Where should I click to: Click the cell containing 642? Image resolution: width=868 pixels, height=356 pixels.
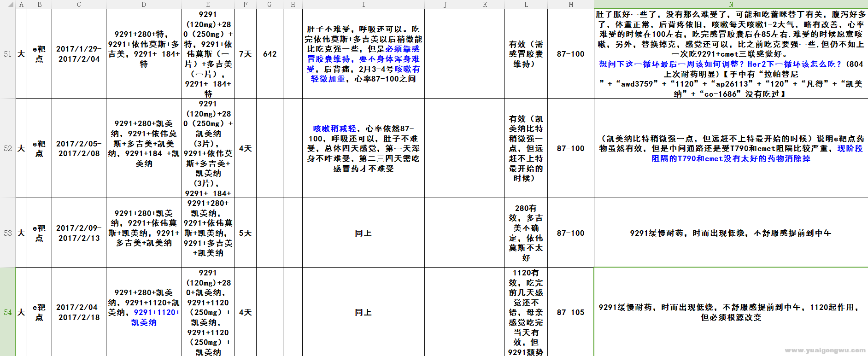[270, 54]
